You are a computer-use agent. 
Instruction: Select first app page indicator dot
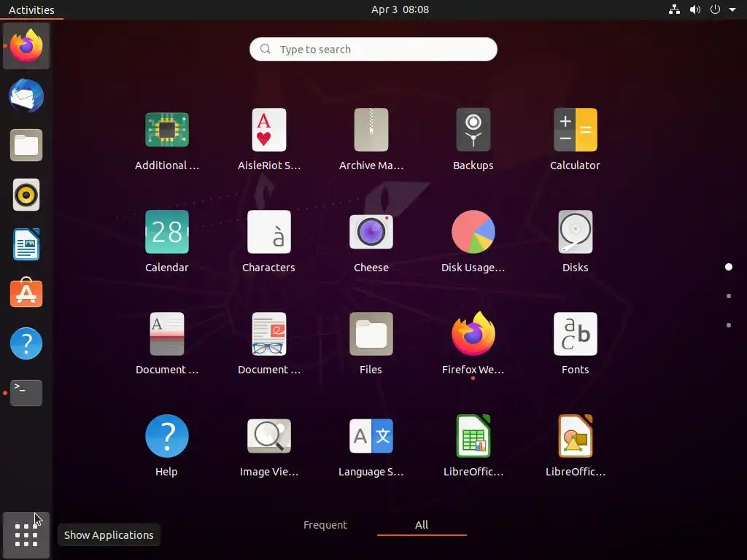pyautogui.click(x=729, y=267)
